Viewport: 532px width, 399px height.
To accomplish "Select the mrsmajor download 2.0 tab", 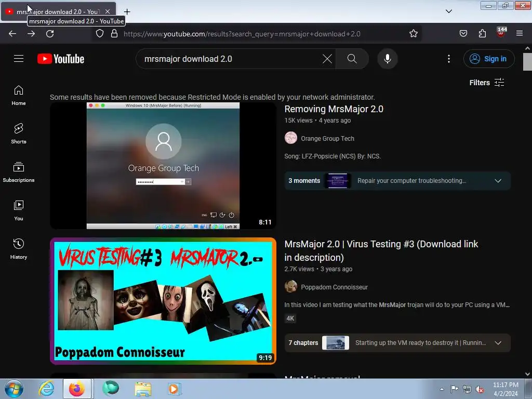I will coord(58,11).
